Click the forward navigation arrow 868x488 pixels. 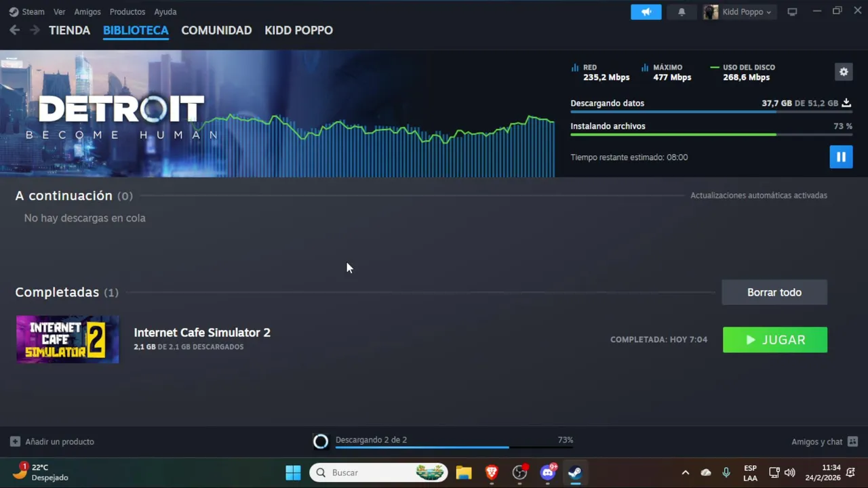35,30
